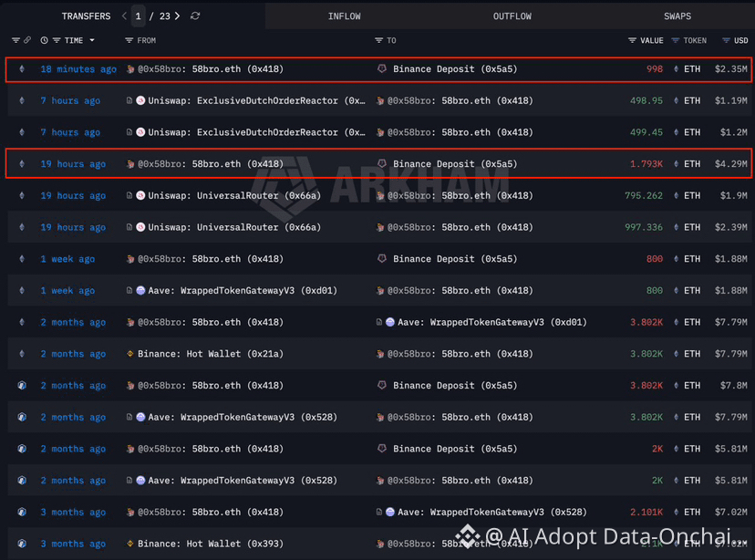755x560 pixels.
Task: Filter by the TO column
Action: 379,40
